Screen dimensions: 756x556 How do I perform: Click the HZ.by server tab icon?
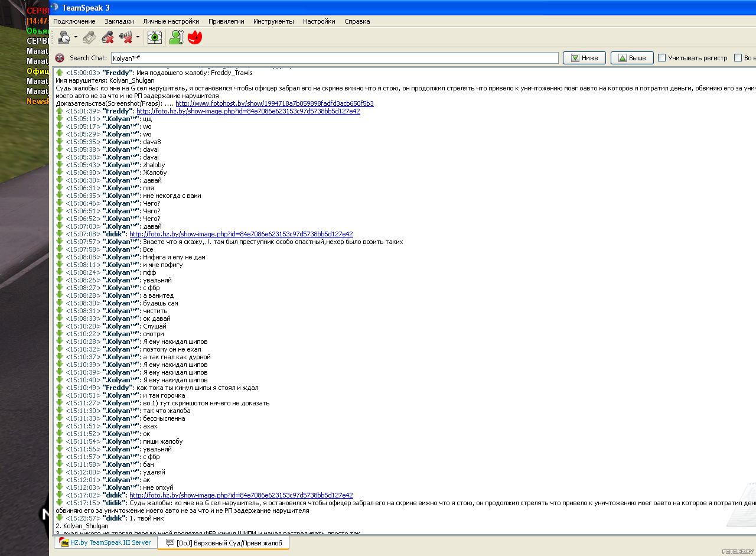[65, 542]
